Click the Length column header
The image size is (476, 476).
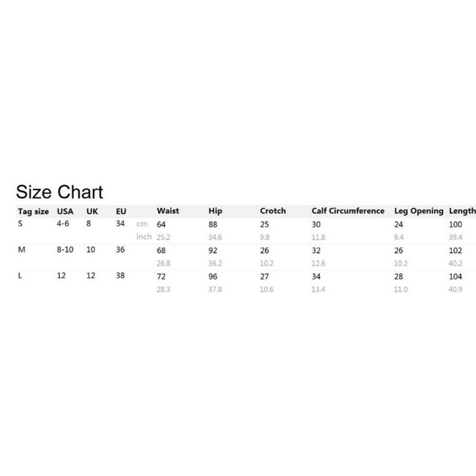(x=462, y=211)
